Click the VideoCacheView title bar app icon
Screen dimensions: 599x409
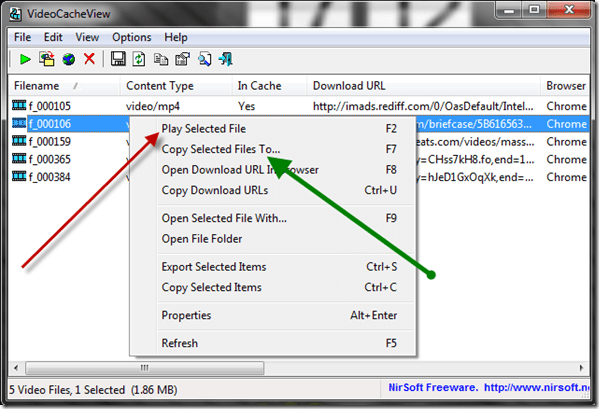(x=16, y=14)
